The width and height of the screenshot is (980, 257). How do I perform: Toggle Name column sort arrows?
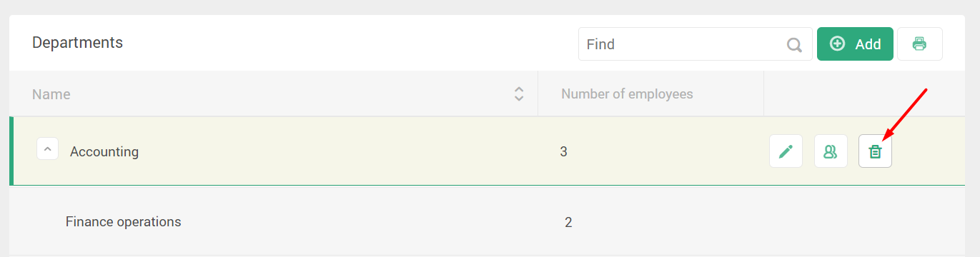(x=520, y=94)
